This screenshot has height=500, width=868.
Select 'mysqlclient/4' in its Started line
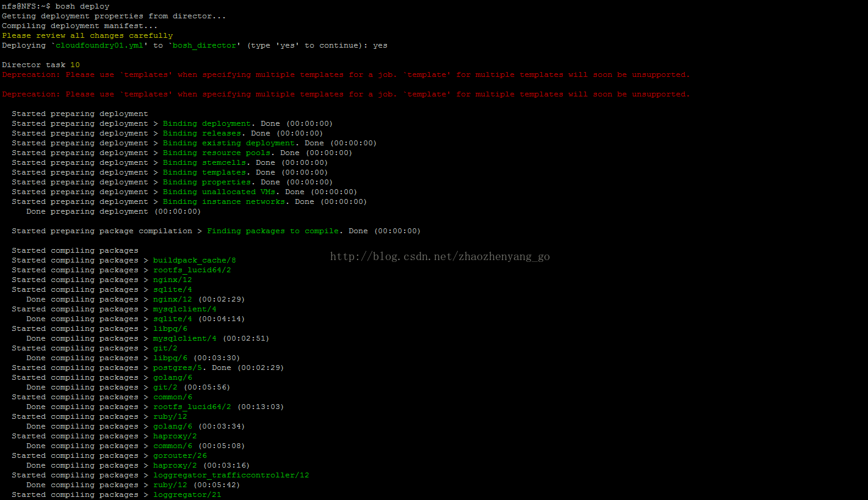point(185,309)
